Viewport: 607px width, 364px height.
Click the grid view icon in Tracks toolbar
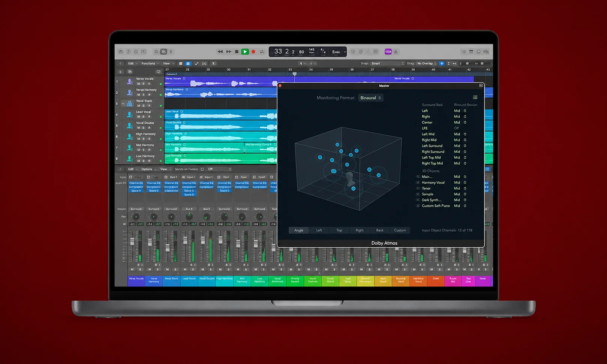point(181,63)
